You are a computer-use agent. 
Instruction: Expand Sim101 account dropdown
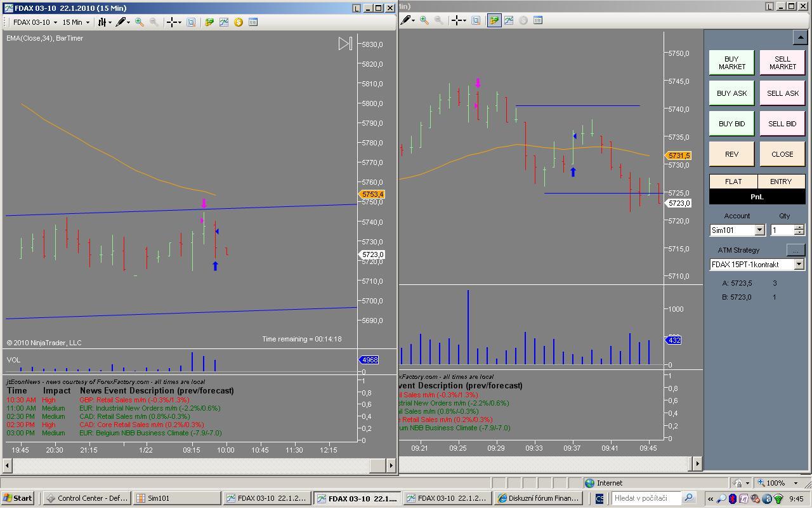(759, 230)
